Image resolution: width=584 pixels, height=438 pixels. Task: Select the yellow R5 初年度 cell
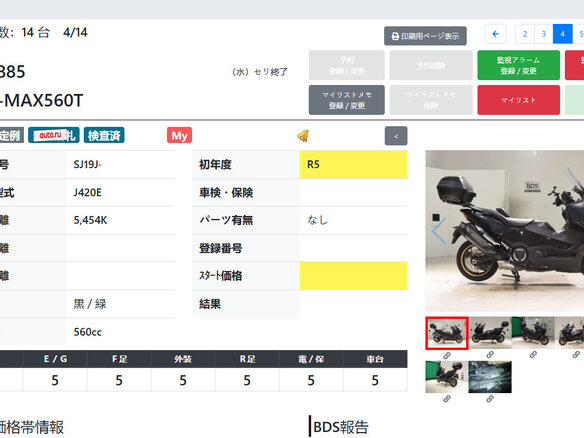pyautogui.click(x=353, y=164)
